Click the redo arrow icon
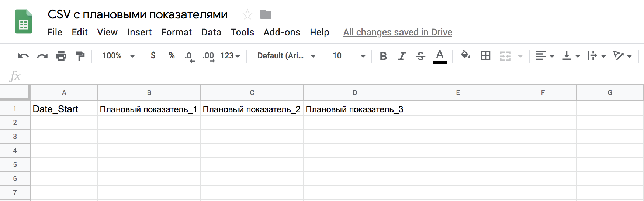Screen dimensions: 644x201 [42, 56]
